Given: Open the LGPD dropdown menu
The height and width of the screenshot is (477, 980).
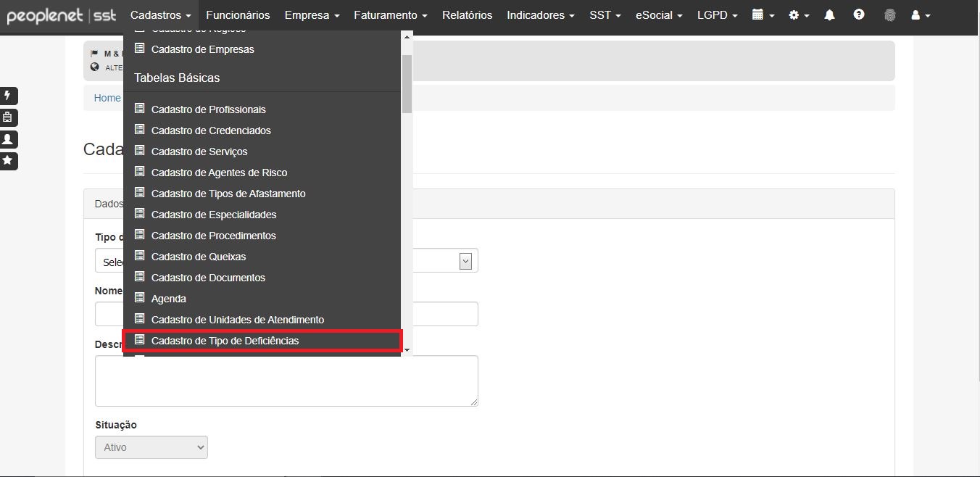Looking at the screenshot, I should tap(718, 14).
